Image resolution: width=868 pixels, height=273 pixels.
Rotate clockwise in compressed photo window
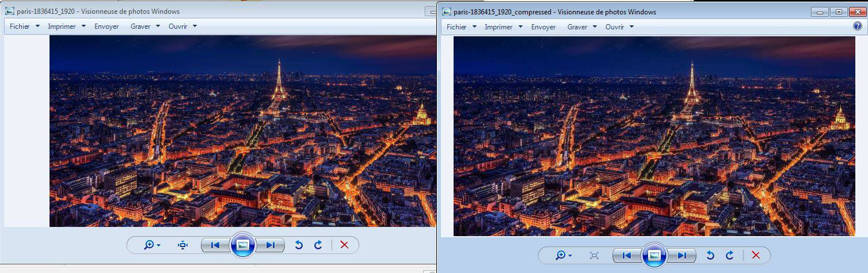[729, 255]
